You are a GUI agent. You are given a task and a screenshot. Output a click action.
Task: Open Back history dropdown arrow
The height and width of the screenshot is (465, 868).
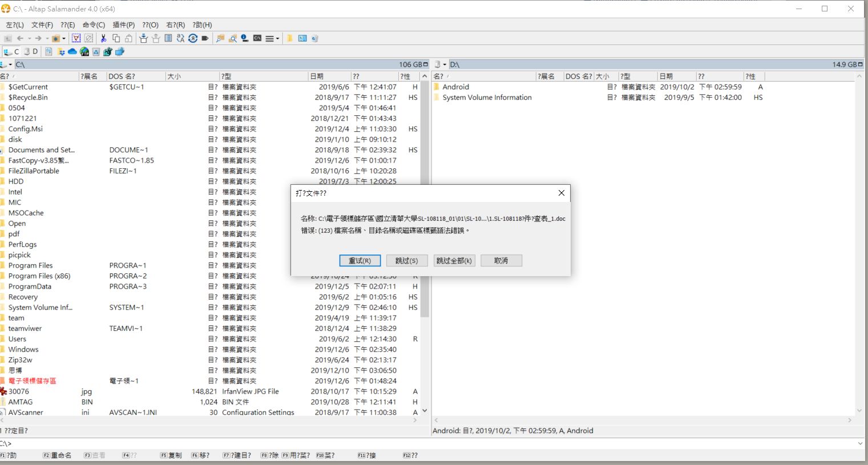[x=29, y=38]
